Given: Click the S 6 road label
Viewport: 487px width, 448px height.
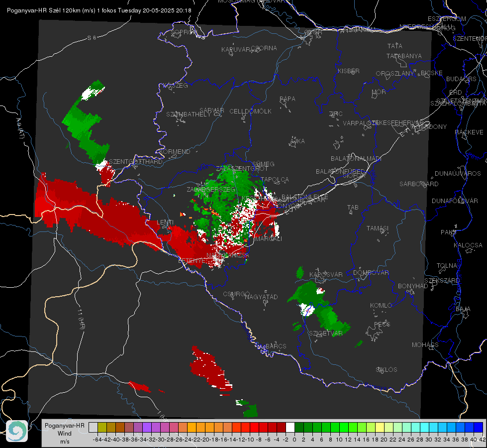Looking at the screenshot, I should pos(92,38).
